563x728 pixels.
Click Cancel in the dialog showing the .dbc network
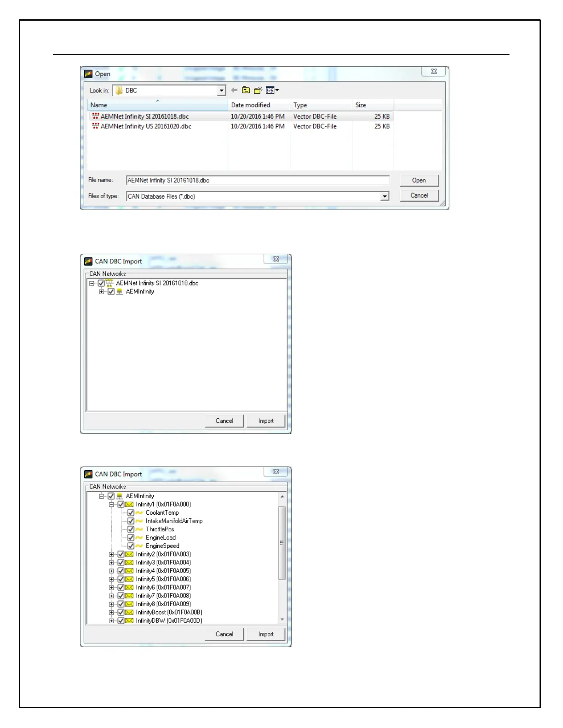tap(224, 421)
